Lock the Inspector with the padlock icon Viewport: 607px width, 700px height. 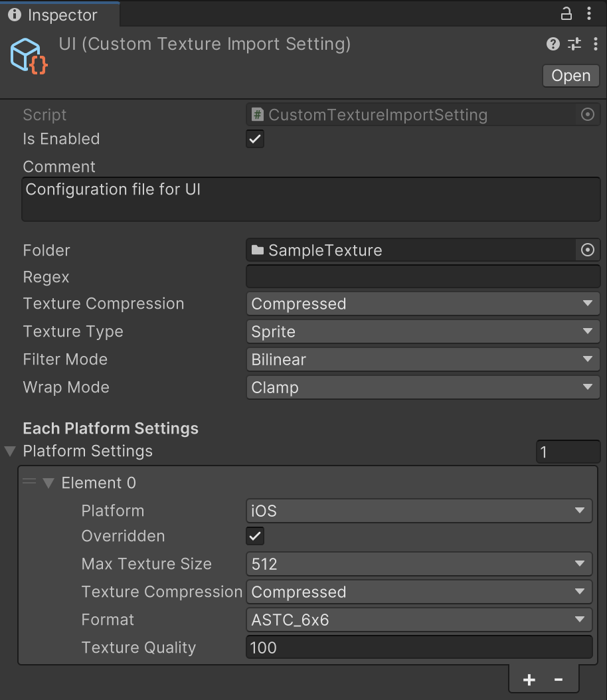[565, 13]
